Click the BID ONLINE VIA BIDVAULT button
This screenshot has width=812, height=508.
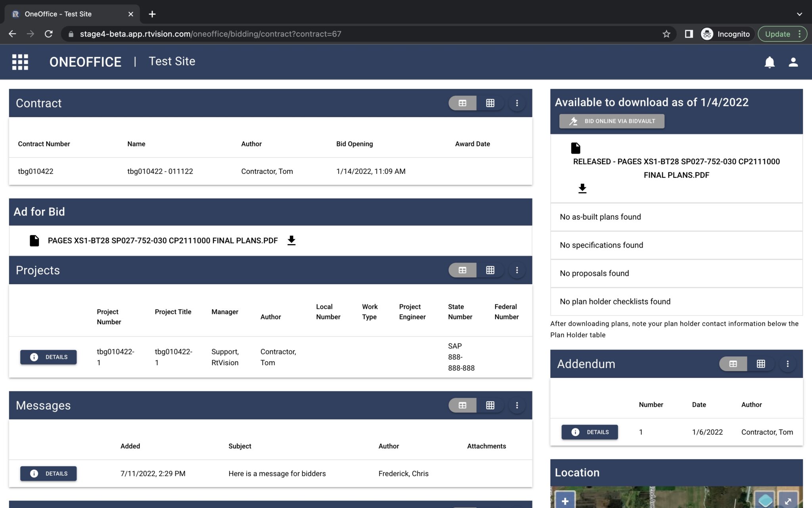[x=611, y=121]
